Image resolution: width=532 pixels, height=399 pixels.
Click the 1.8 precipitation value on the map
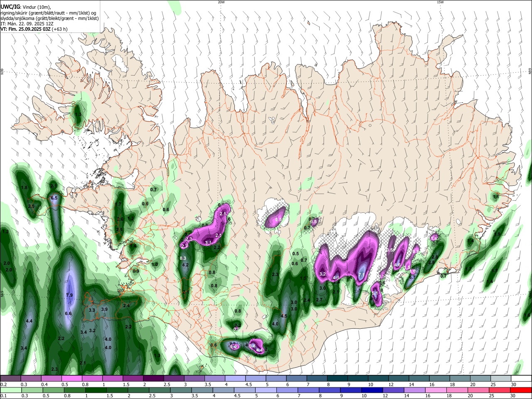(24, 188)
